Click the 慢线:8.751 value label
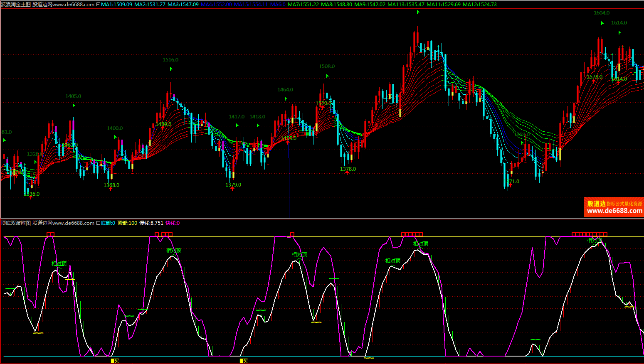This screenshot has width=644, height=364. tap(151, 223)
